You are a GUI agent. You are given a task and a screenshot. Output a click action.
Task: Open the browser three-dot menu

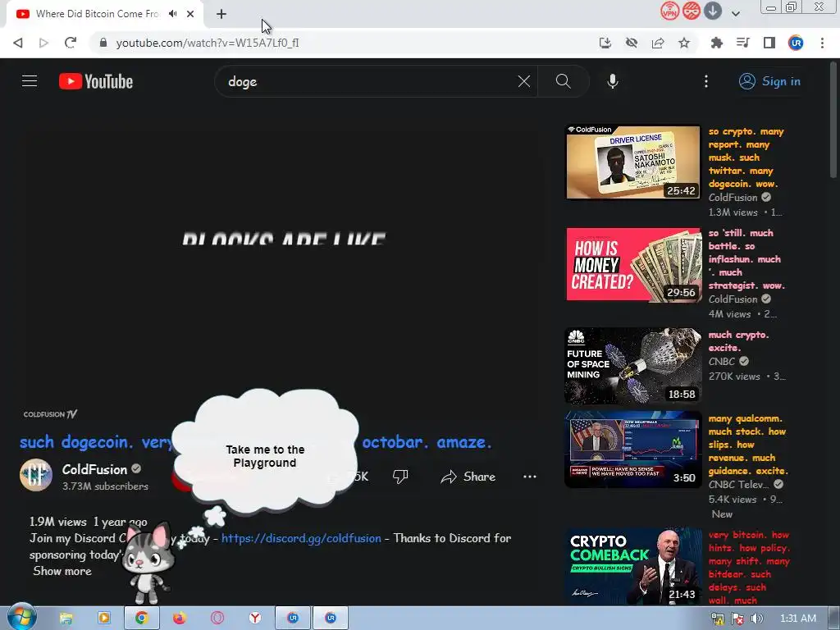822,43
